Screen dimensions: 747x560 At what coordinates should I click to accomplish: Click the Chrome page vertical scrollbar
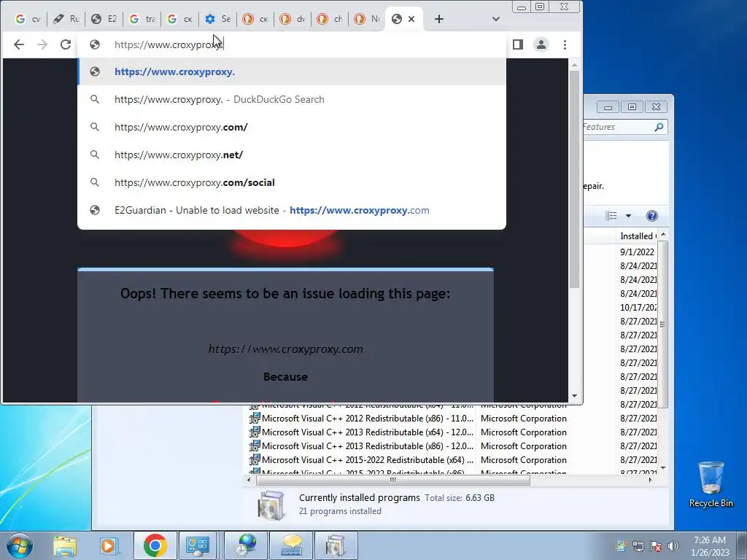tap(575, 179)
